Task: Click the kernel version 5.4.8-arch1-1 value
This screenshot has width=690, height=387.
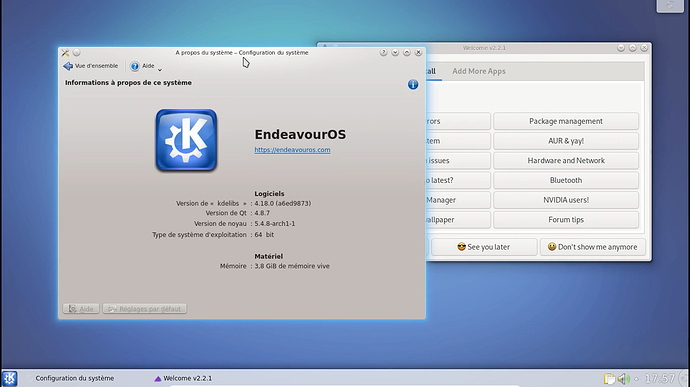Action: pyautogui.click(x=275, y=224)
